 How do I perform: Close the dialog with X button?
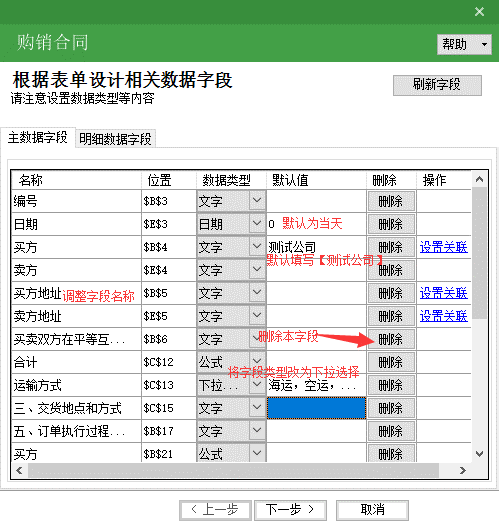[479, 12]
